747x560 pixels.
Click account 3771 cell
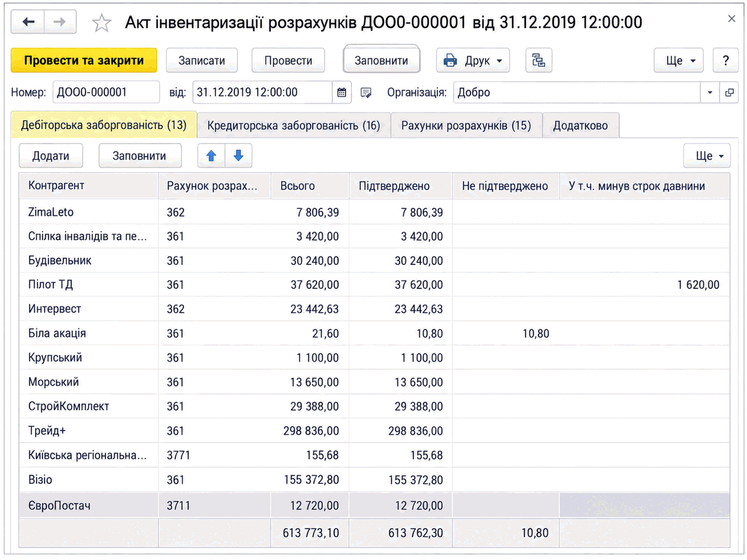pos(214,455)
